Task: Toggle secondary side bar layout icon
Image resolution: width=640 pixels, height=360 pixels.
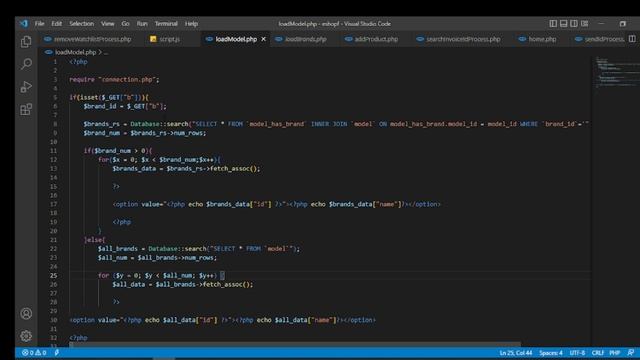Action: [x=574, y=24]
